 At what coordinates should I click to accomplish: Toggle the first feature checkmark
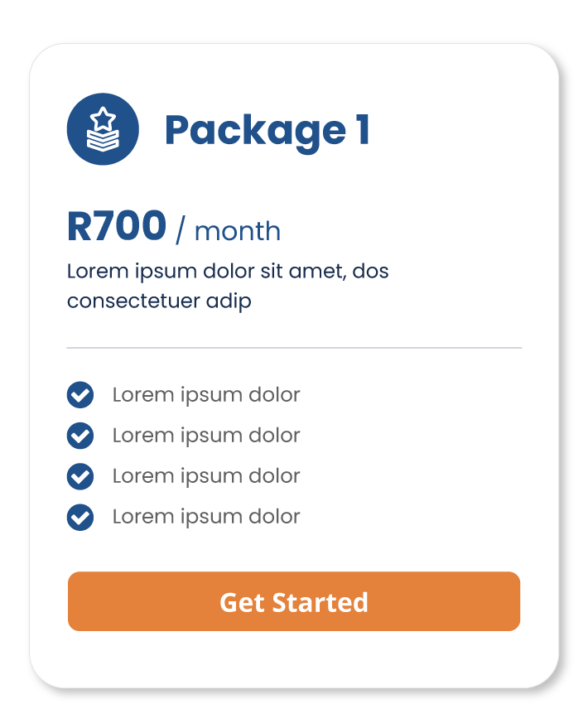tap(80, 395)
